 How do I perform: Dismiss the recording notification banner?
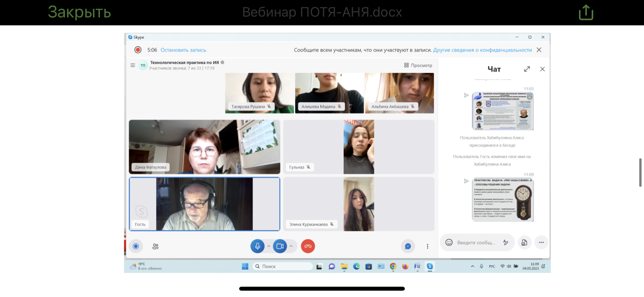[539, 50]
